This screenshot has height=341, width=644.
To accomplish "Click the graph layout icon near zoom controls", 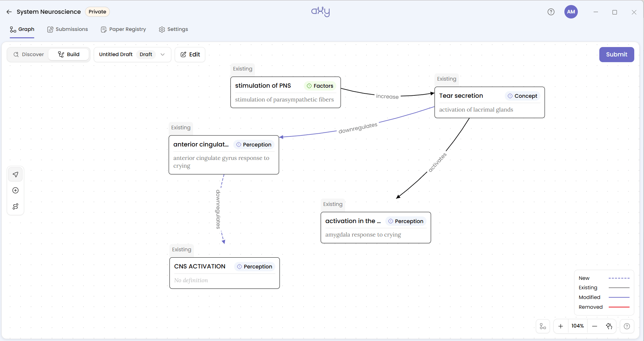I will [x=543, y=326].
